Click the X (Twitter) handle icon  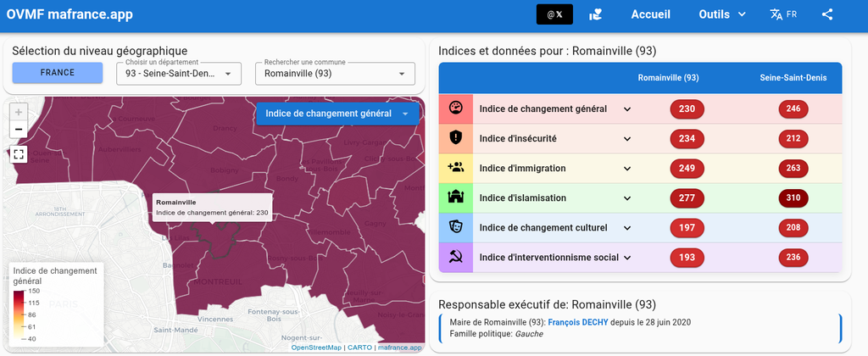(554, 15)
